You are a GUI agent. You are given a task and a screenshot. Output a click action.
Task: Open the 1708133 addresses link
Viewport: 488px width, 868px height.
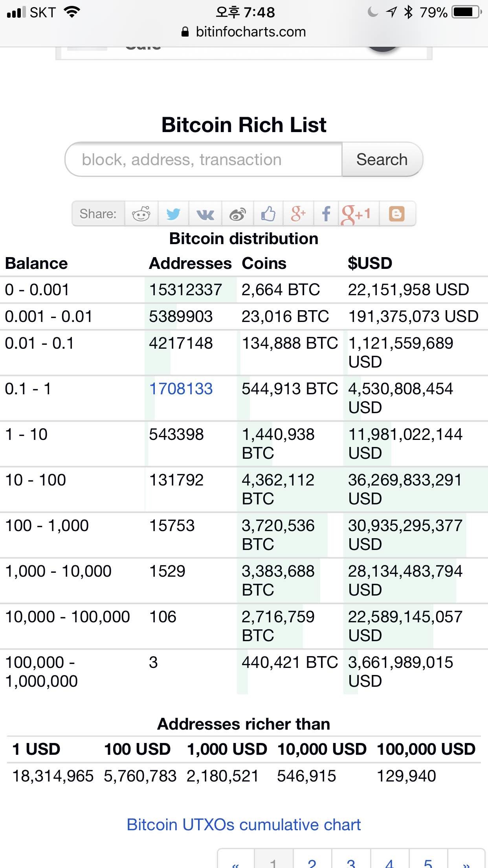pyautogui.click(x=181, y=389)
